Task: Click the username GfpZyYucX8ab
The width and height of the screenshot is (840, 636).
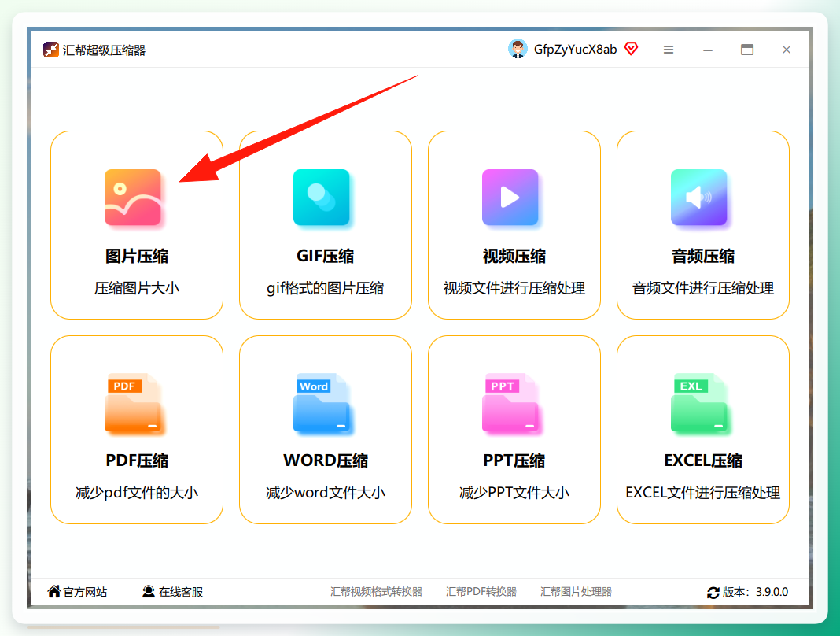Action: (576, 50)
